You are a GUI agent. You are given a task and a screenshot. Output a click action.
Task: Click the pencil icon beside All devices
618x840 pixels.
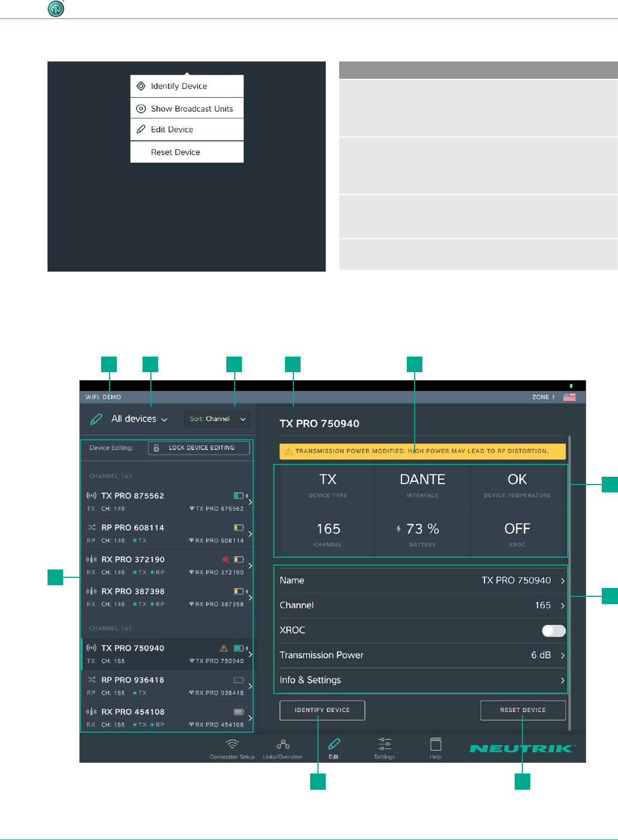tap(96, 419)
